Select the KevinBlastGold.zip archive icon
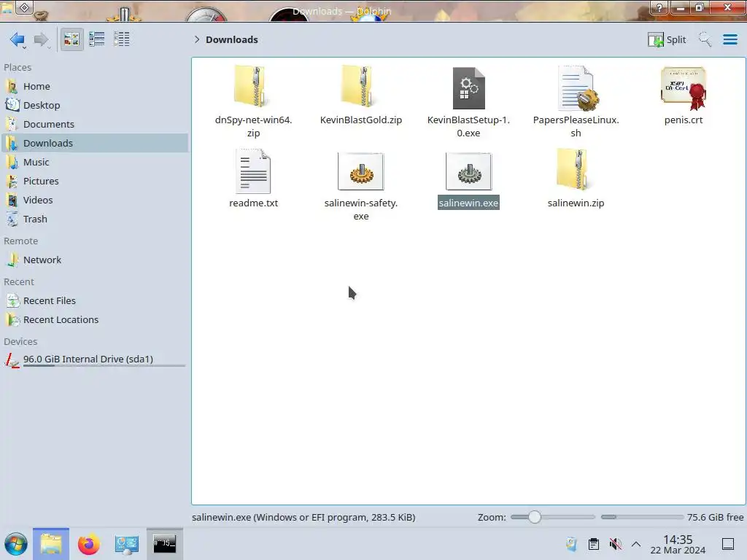The height and width of the screenshot is (560, 747). coord(357,87)
